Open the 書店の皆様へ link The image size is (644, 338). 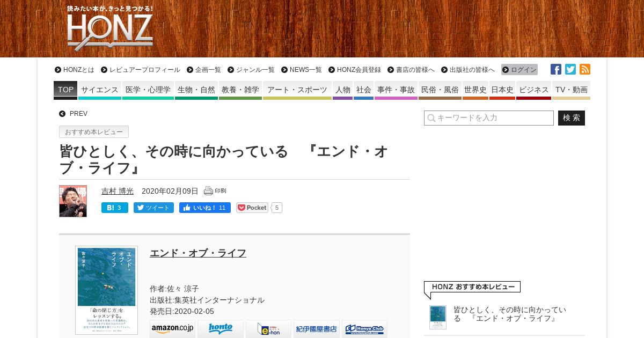411,70
